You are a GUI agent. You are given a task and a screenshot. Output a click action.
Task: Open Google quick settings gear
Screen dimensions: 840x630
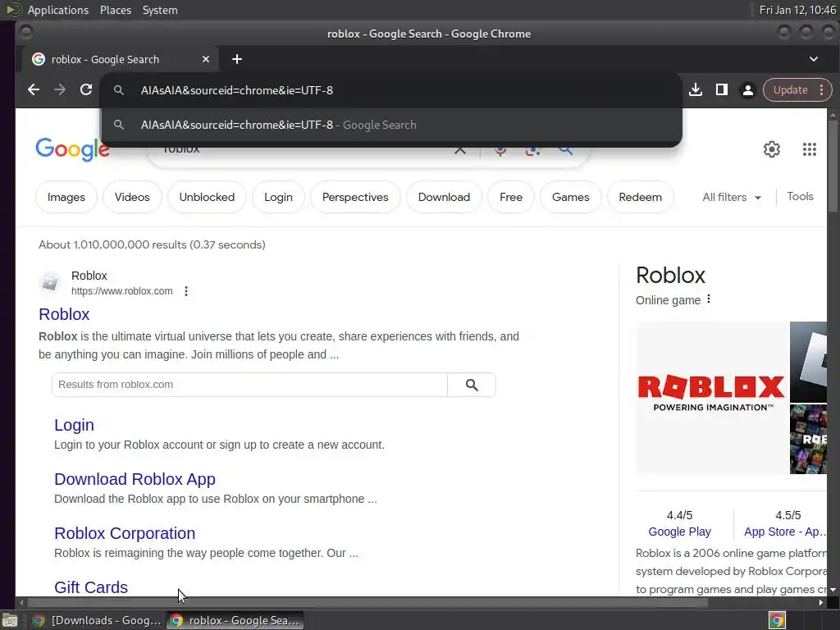pos(771,149)
